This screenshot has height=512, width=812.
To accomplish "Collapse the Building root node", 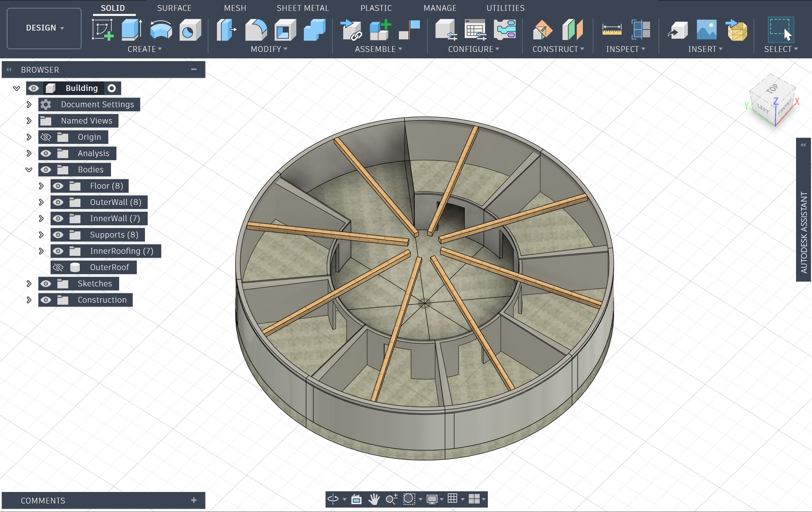I will 17,88.
